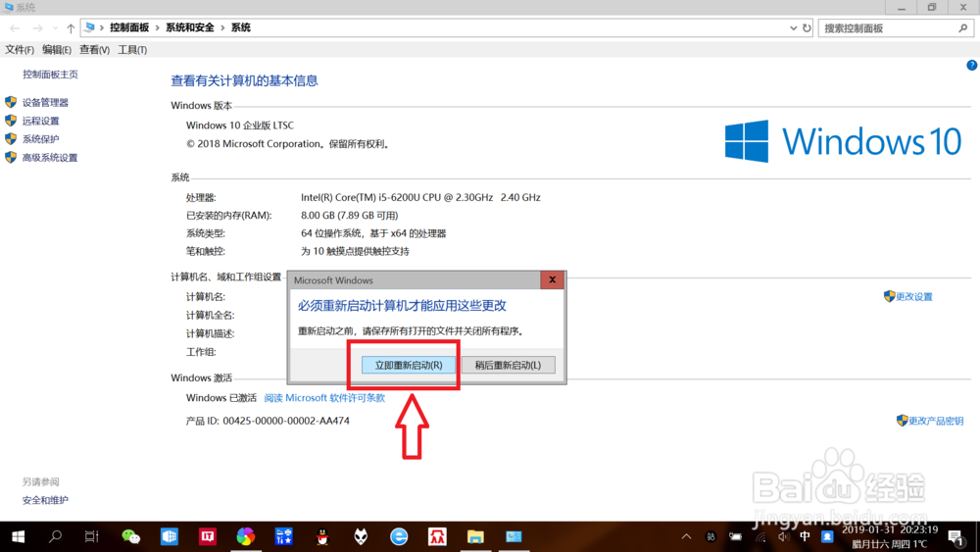
Task: Click the Restart now button (立即重新启动)
Action: 408,365
